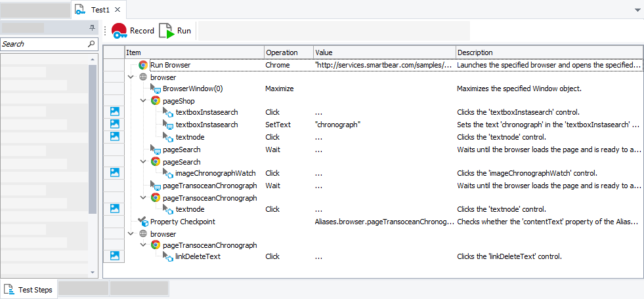Click the Description column header
Screen dimensions: 644x299
tap(475, 52)
